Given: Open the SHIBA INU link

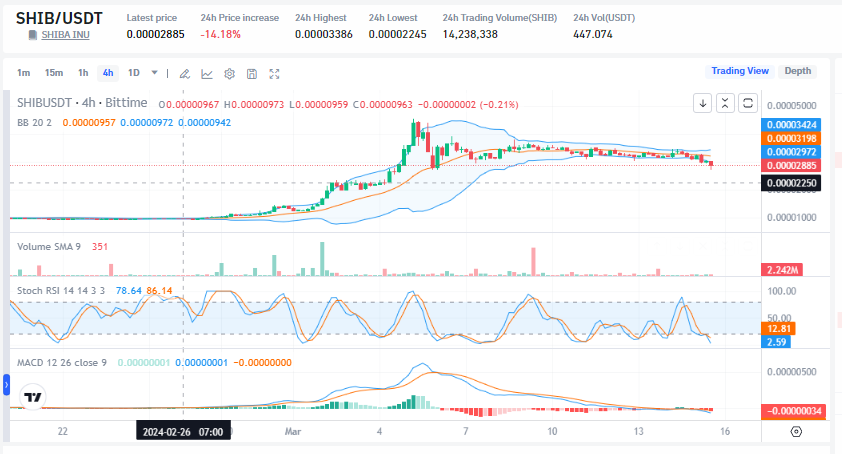Looking at the screenshot, I should [x=66, y=35].
